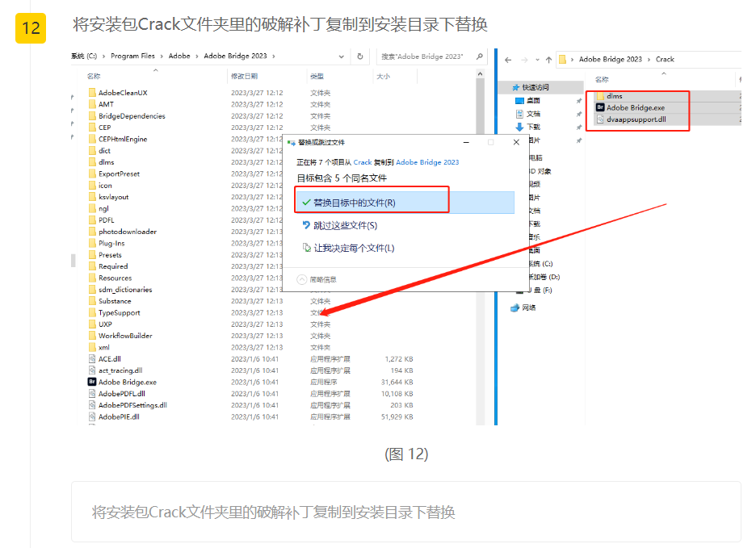
Task: Select the Required folder name
Action: (x=113, y=266)
